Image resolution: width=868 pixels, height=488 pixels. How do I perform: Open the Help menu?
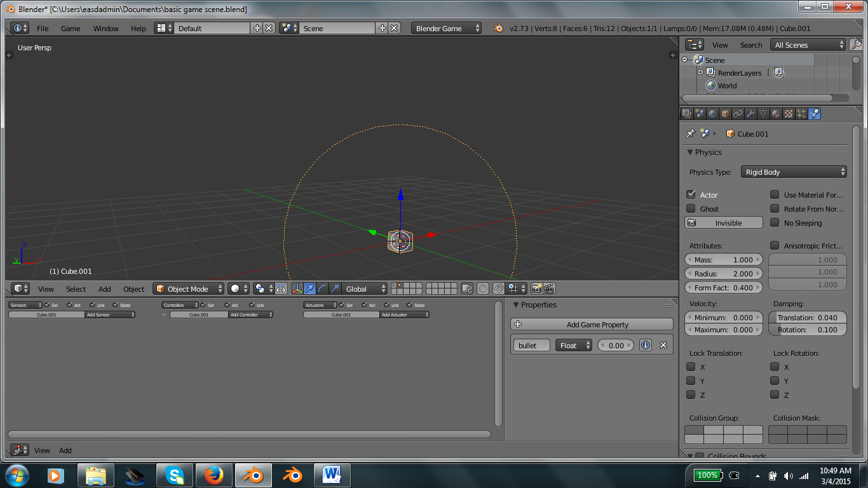pyautogui.click(x=139, y=28)
